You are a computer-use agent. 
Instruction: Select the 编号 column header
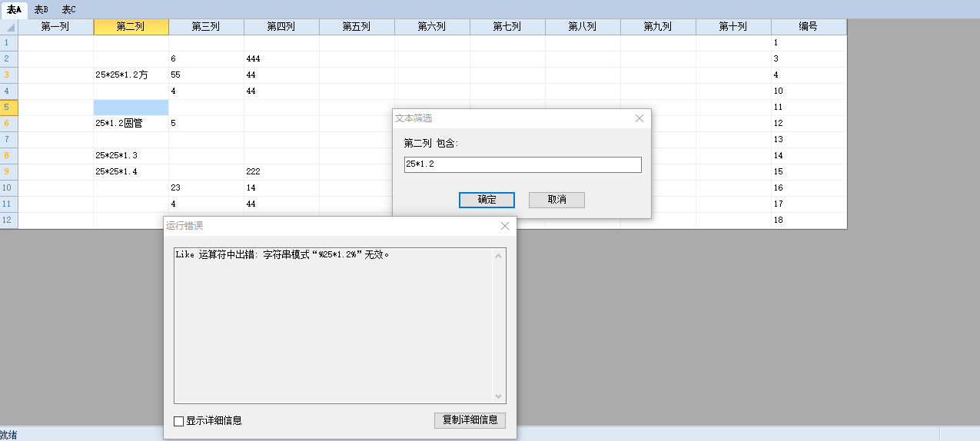coord(808,27)
